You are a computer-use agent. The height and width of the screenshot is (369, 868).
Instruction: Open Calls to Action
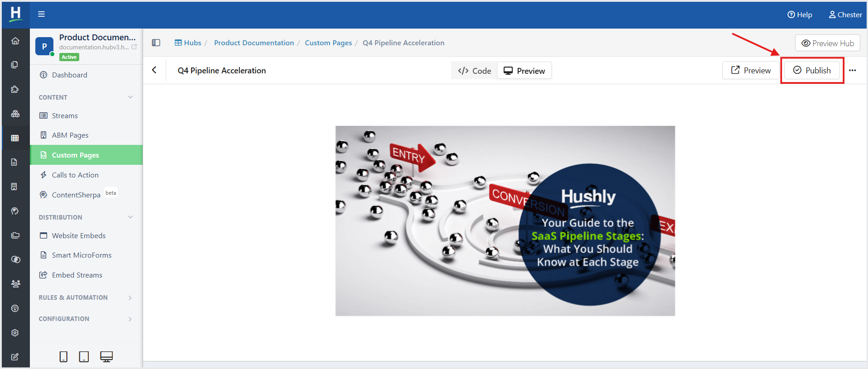86,175
